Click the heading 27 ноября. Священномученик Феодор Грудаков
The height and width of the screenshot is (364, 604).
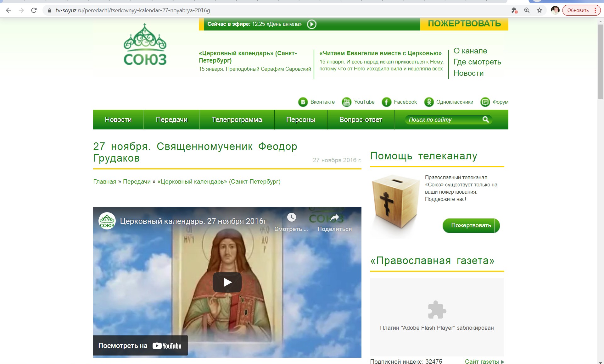(x=195, y=152)
